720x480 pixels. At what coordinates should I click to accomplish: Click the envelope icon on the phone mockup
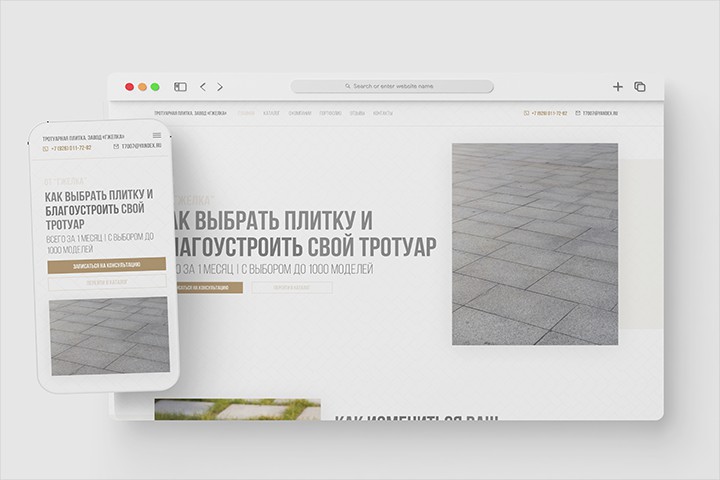116,147
